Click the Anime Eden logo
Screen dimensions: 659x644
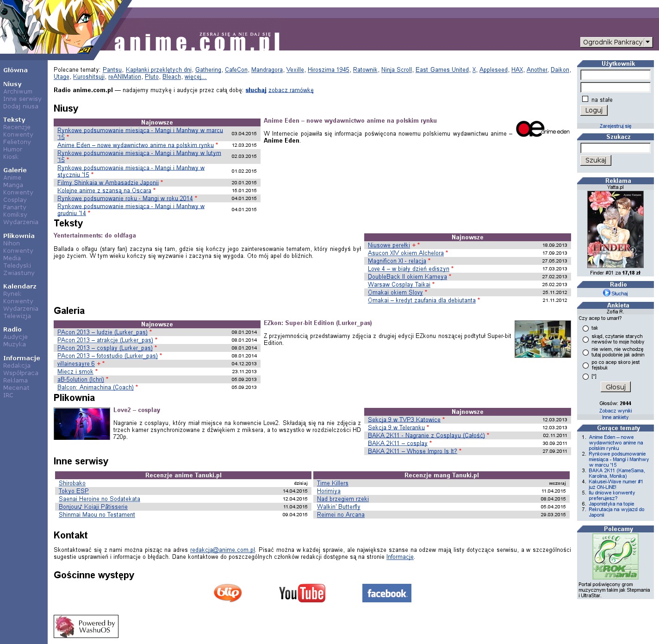(x=542, y=129)
